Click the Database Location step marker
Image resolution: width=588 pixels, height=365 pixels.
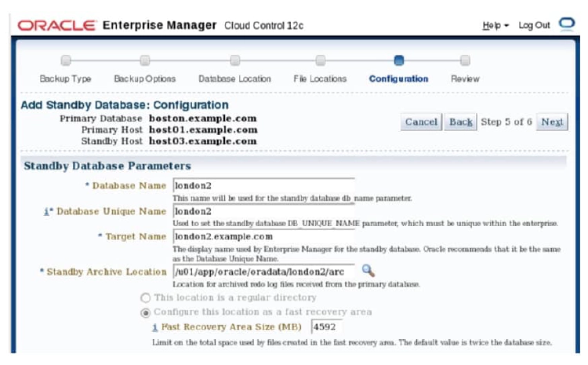click(235, 60)
